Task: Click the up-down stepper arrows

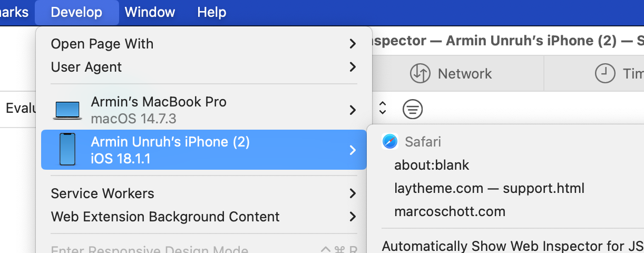Action: click(383, 109)
